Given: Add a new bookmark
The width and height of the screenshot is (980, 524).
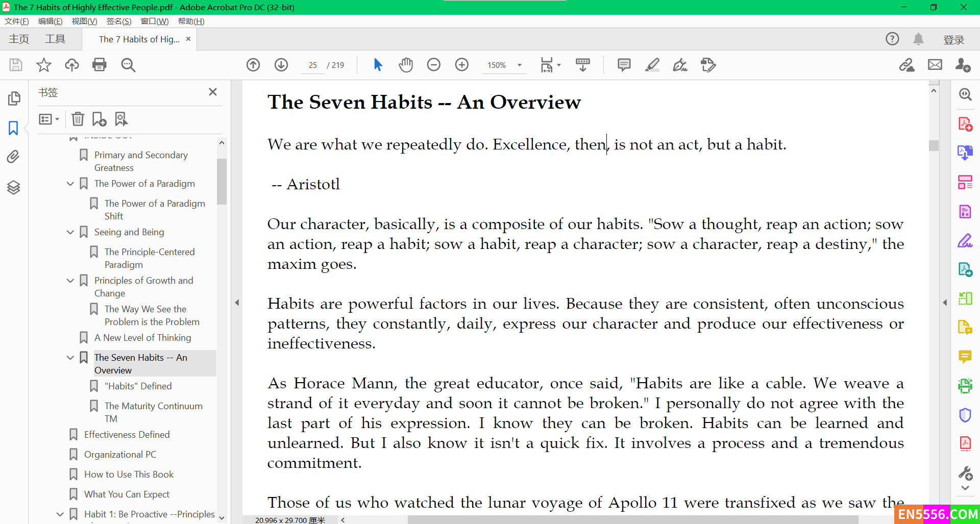Looking at the screenshot, I should tap(99, 119).
